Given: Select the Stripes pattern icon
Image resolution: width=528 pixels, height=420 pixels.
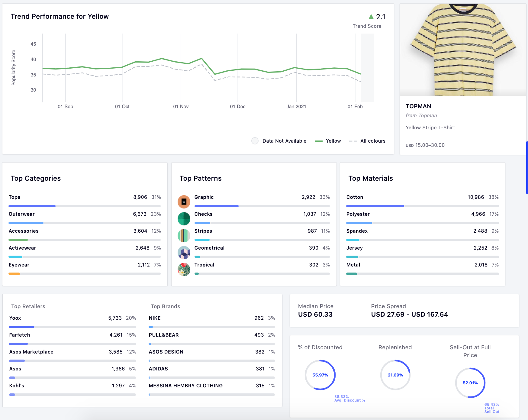Looking at the screenshot, I should click(184, 235).
